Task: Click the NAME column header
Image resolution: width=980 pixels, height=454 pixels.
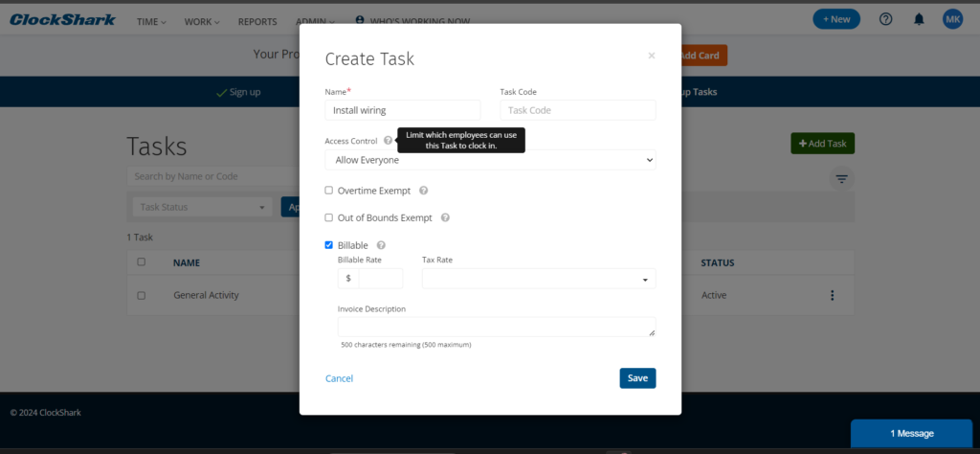Action: click(x=187, y=262)
